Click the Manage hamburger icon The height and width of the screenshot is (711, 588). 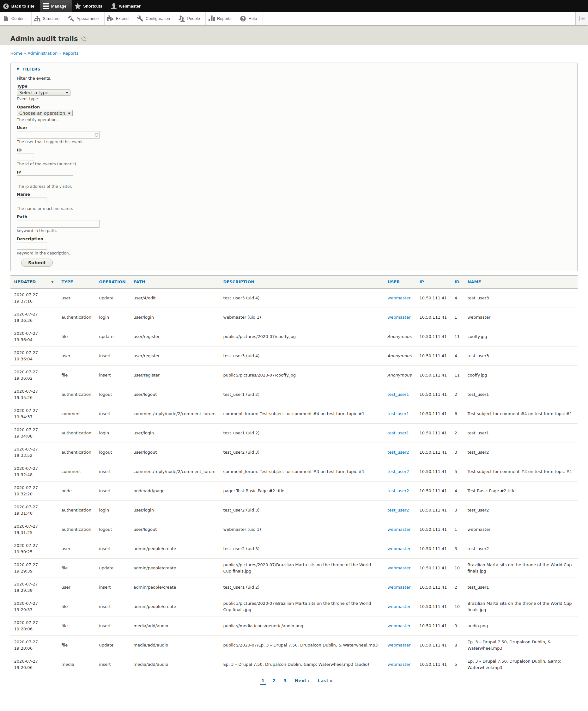click(x=46, y=6)
